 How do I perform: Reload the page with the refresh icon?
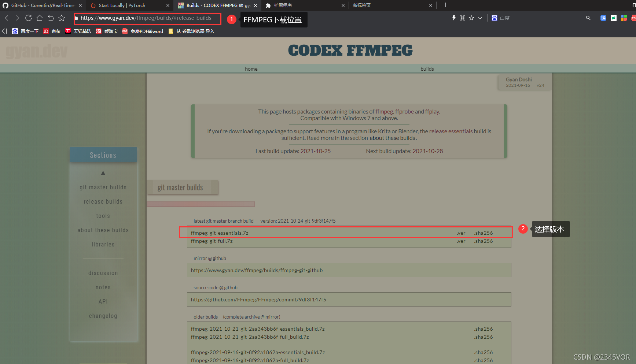click(28, 18)
